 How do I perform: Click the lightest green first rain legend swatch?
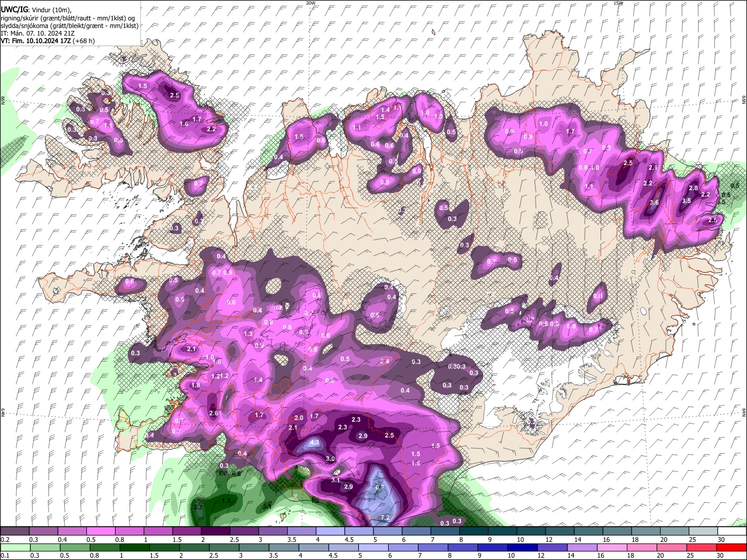click(x=15, y=547)
